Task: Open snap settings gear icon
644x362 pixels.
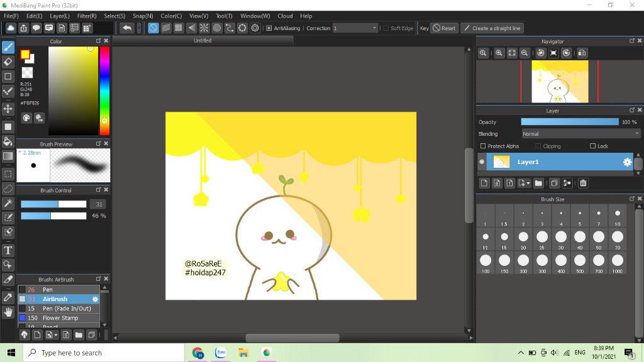Action: pyautogui.click(x=255, y=28)
